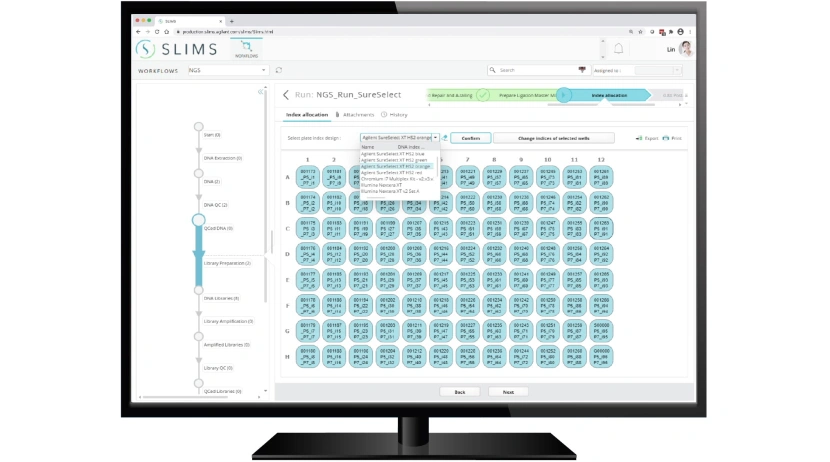Click the workflow panel vertical scrollbar
This screenshot has height=462, width=830.
[265, 196]
